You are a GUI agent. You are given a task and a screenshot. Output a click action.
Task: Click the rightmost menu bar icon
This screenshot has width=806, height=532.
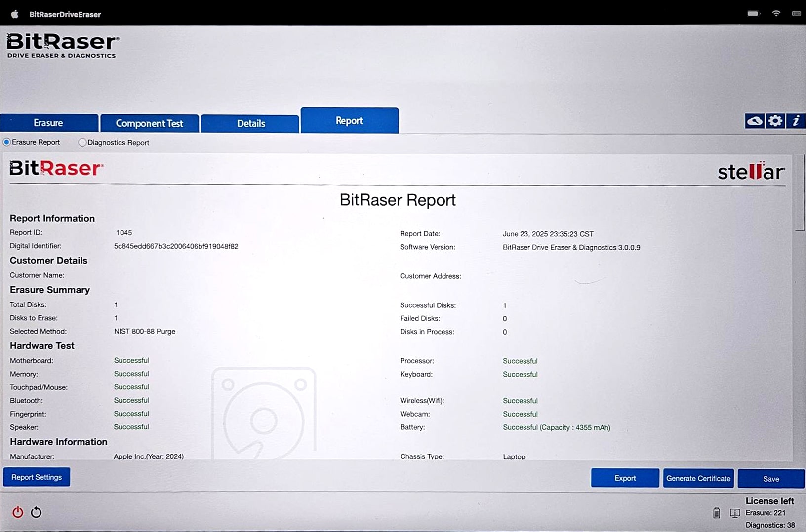(x=796, y=14)
